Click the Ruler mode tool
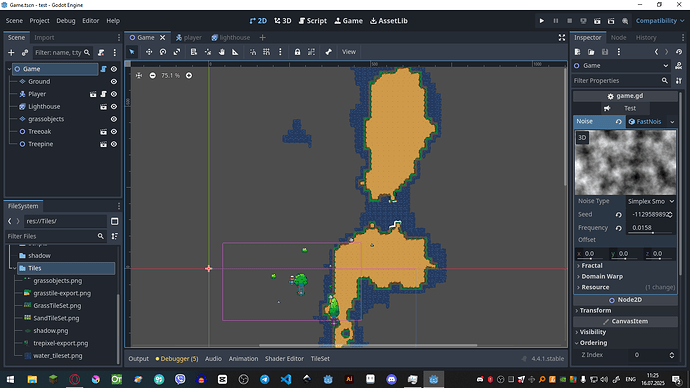Screen dimensions: 690x388 235,52
